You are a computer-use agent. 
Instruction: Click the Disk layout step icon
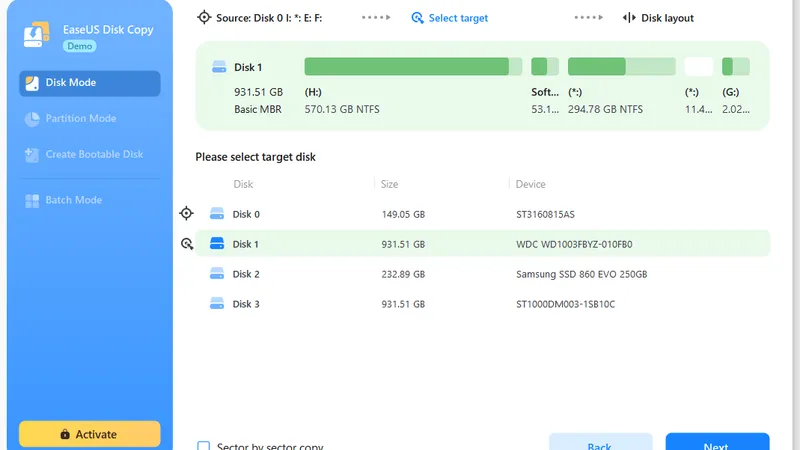pos(629,18)
